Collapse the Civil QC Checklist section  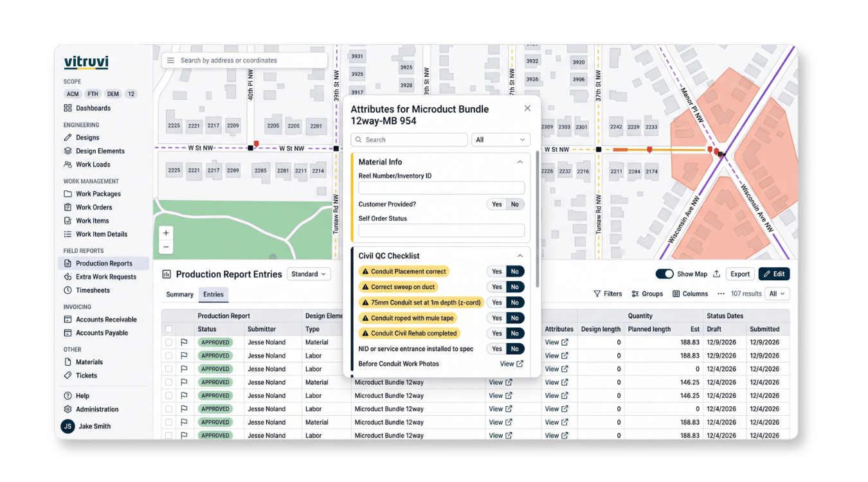[x=520, y=256]
